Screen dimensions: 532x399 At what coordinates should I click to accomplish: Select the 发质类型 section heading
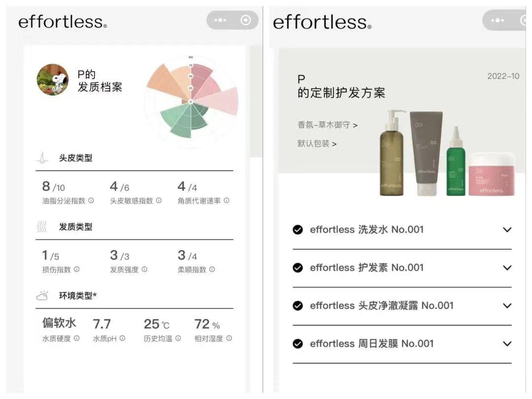[x=75, y=227]
